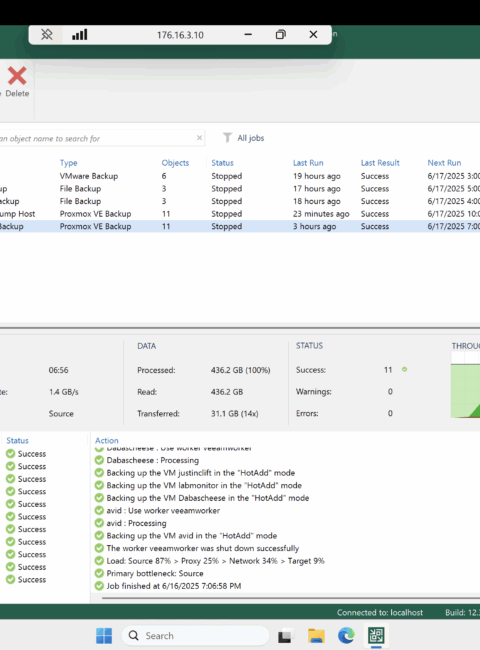480x650 pixels.
Task: Click 'Connected to: localhost' in status bar
Action: [x=380, y=613]
